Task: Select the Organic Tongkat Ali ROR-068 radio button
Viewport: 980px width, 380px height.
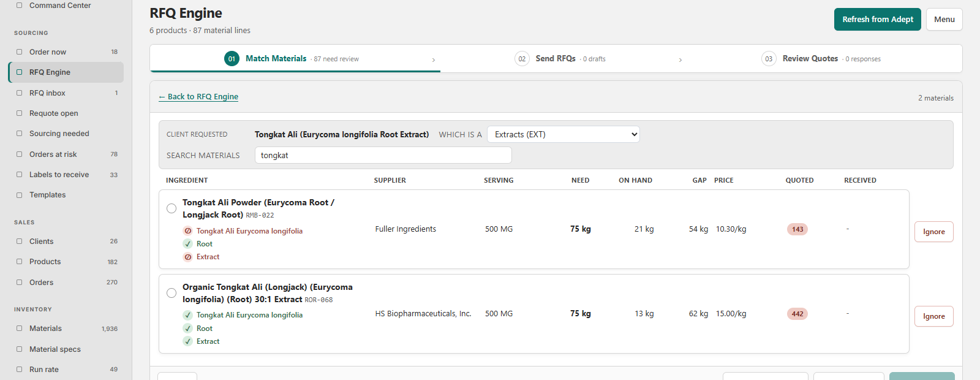Action: coord(171,293)
